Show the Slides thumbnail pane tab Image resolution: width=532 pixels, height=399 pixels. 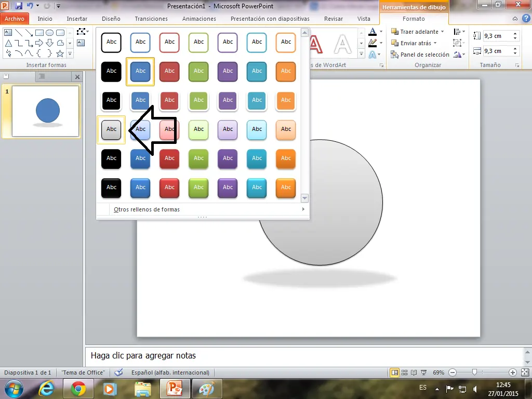(6, 77)
